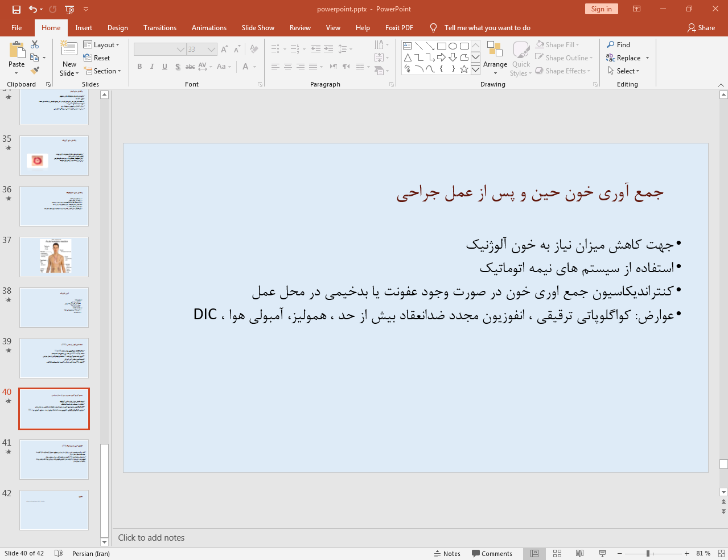
Task: Start Slide Show from status bar
Action: (x=602, y=553)
